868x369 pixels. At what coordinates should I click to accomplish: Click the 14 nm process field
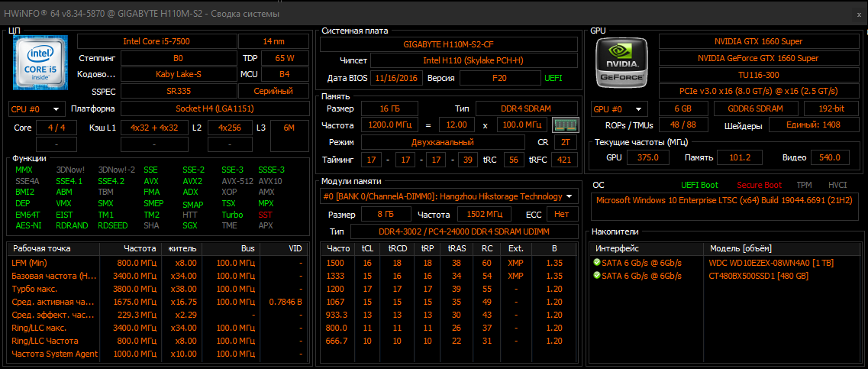pos(273,41)
